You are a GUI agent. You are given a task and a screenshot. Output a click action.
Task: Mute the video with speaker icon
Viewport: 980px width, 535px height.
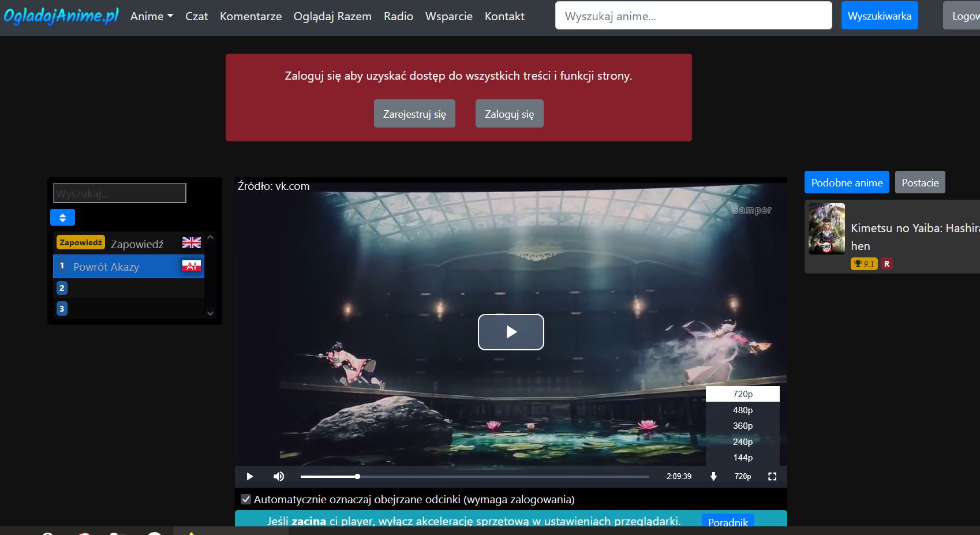point(279,476)
